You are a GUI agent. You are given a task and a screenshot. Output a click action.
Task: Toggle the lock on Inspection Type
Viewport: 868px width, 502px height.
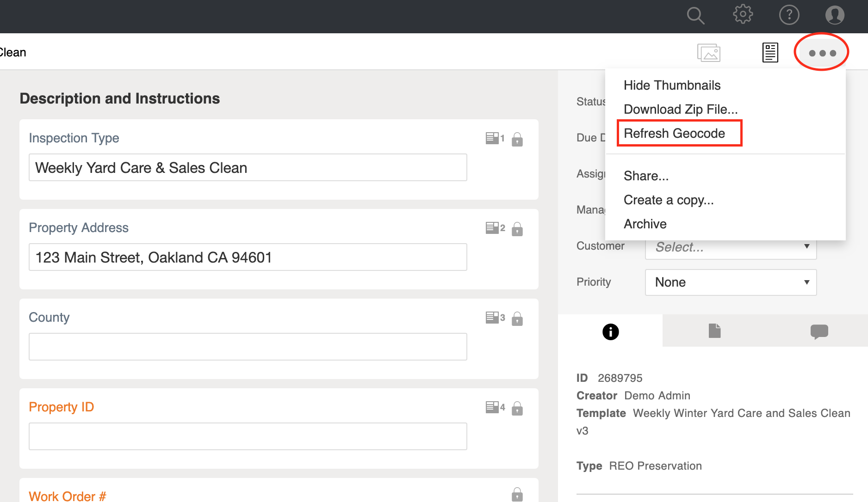coord(517,140)
